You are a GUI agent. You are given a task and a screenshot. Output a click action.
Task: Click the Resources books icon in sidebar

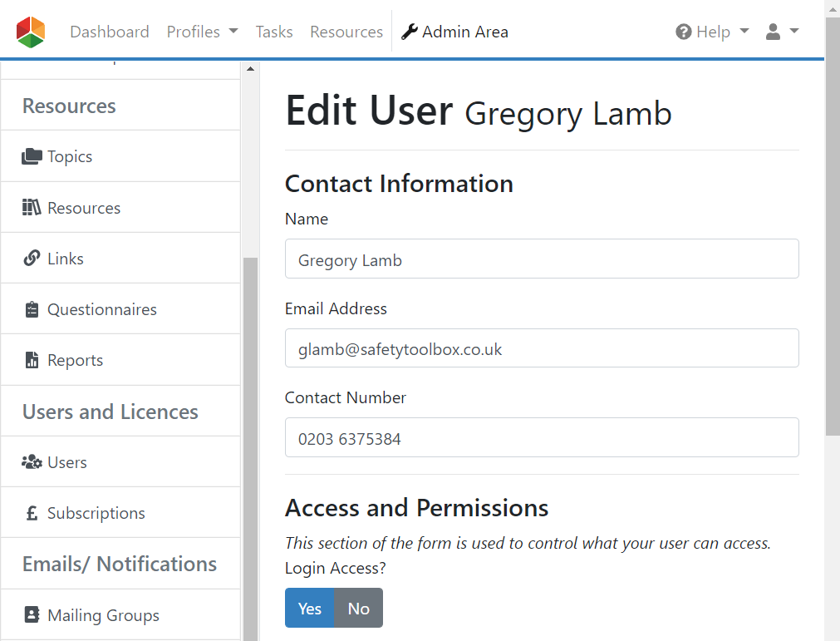(32, 208)
